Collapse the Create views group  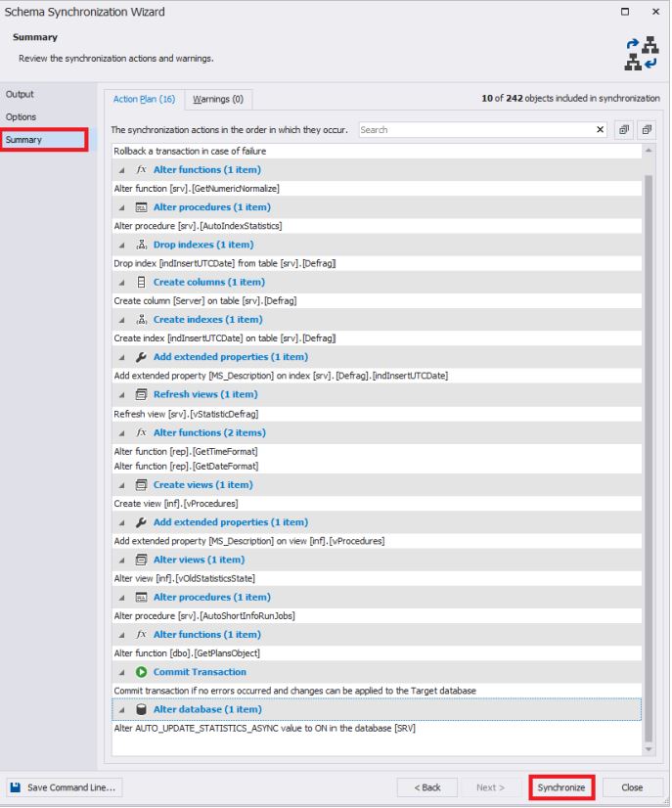click(x=121, y=485)
